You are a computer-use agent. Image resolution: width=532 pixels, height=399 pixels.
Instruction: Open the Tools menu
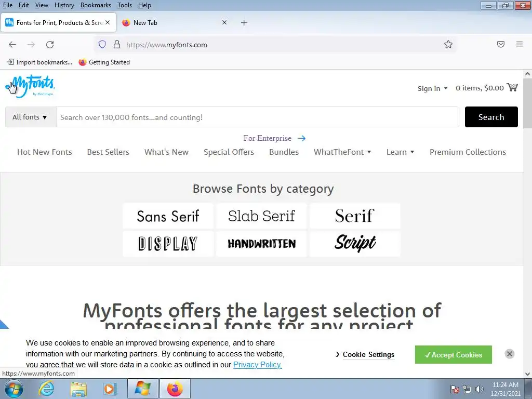tap(125, 5)
